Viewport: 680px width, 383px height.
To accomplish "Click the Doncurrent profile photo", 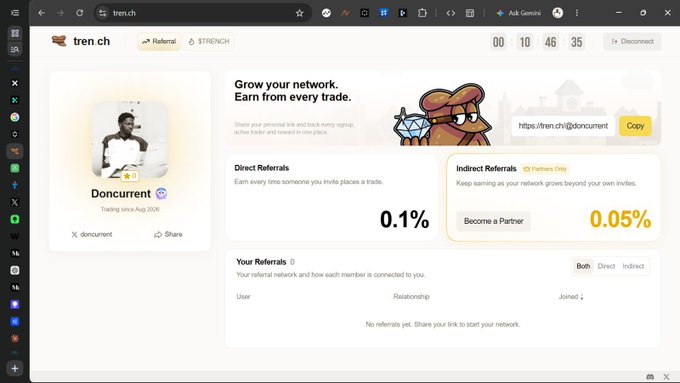I will point(130,140).
